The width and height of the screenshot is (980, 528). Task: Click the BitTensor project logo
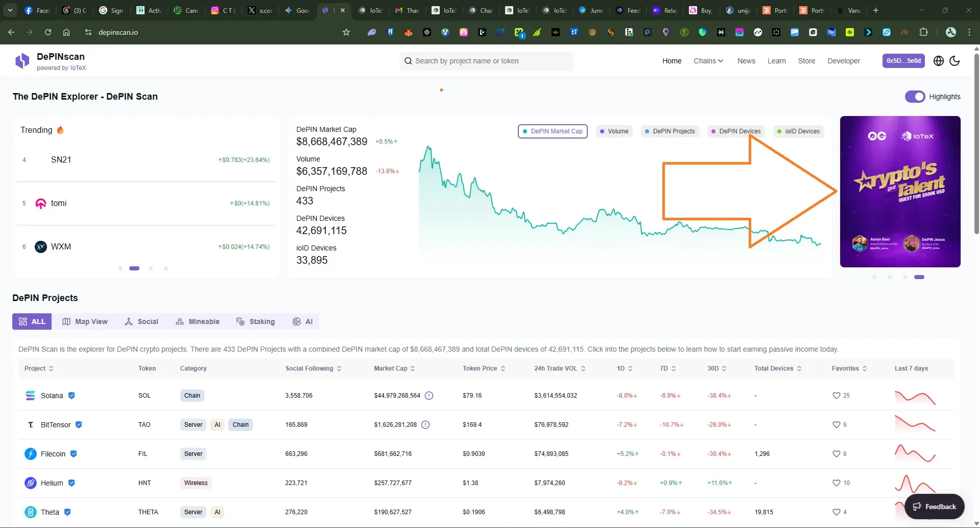click(x=31, y=425)
